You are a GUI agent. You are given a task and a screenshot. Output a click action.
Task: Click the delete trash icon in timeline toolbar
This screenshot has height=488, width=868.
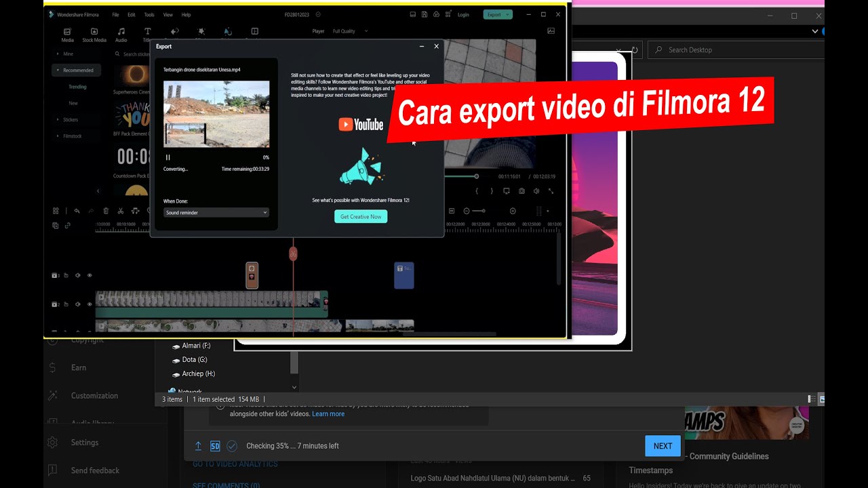106,211
